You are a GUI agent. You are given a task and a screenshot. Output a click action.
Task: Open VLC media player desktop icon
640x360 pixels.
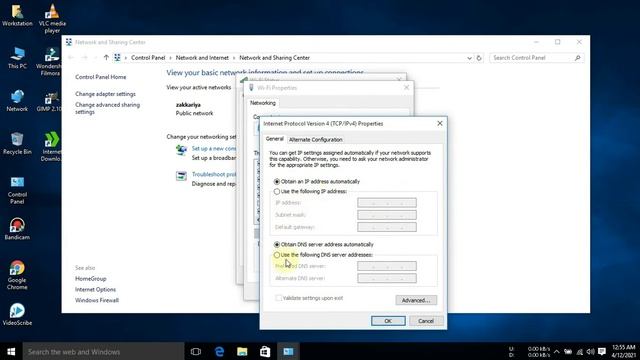click(52, 18)
